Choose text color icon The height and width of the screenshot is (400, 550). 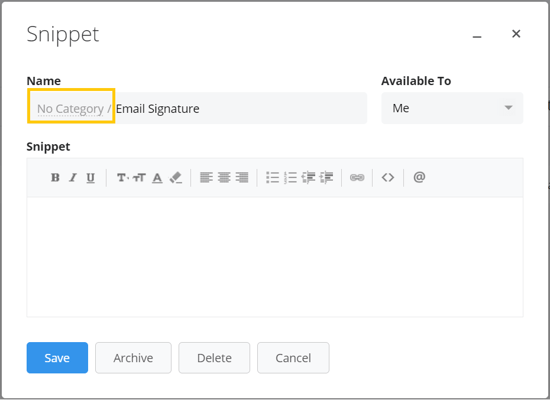pos(157,178)
